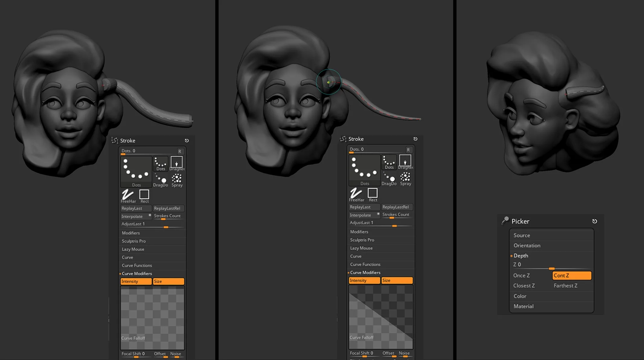Viewport: 644px width, 360px height.
Task: Click Focal Shift slider in middle panel
Action: coord(364,354)
